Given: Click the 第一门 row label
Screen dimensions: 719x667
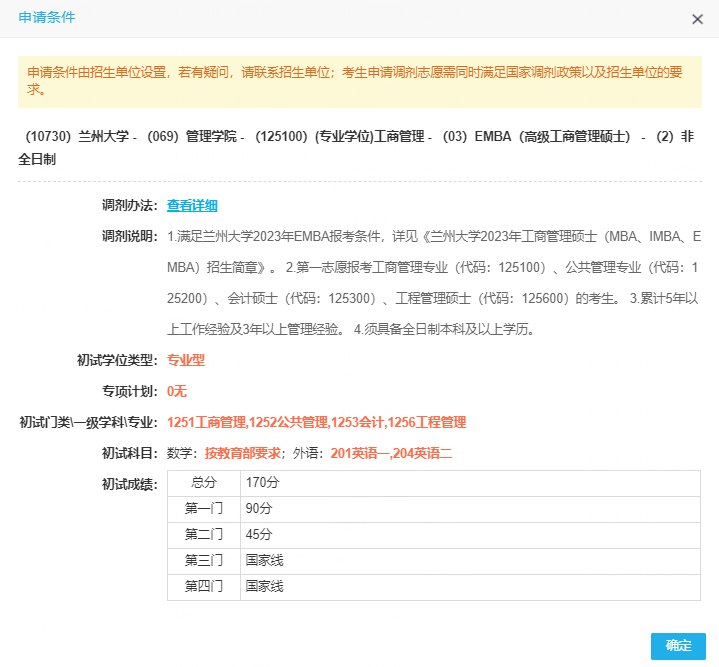Looking at the screenshot, I should (204, 509).
